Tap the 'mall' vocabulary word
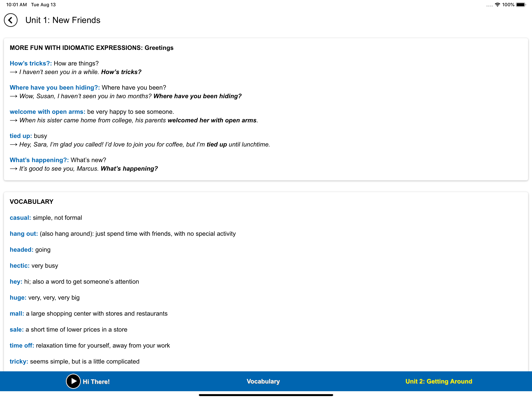 coord(17,313)
